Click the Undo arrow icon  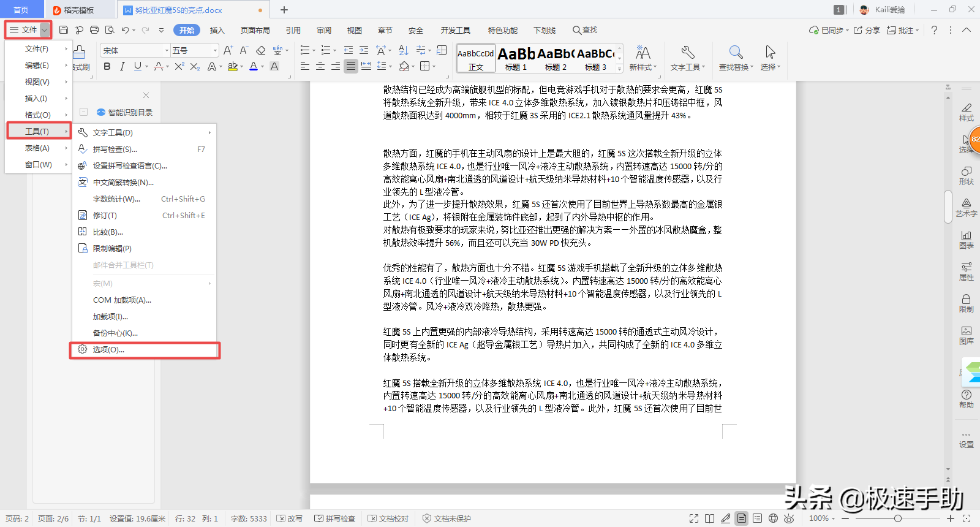pyautogui.click(x=125, y=30)
